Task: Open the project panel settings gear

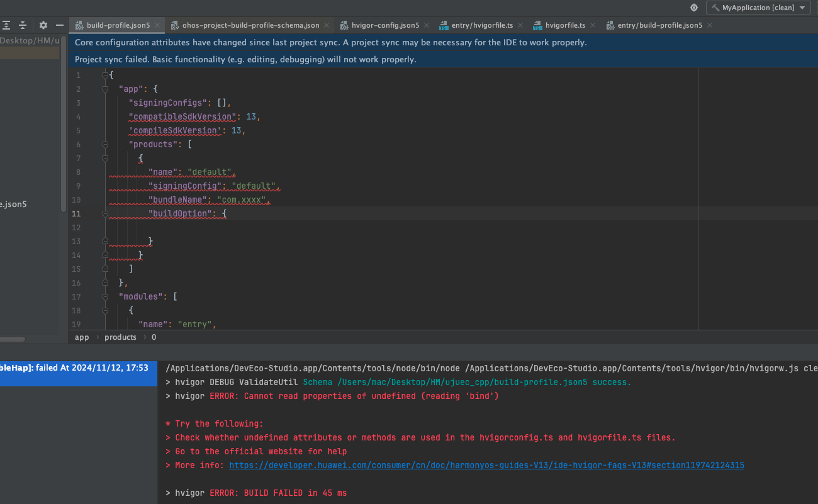Action: (43, 25)
